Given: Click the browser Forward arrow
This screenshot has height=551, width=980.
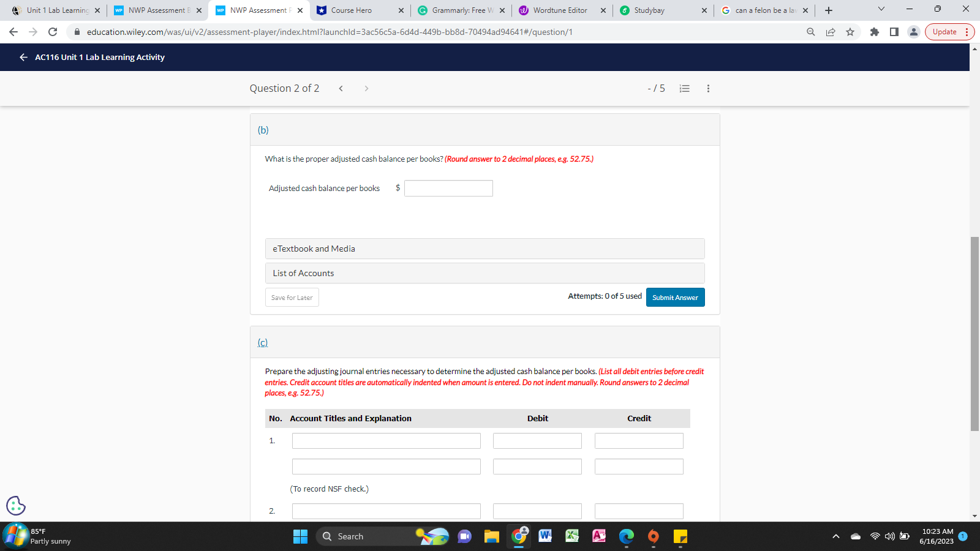Looking at the screenshot, I should point(33,32).
